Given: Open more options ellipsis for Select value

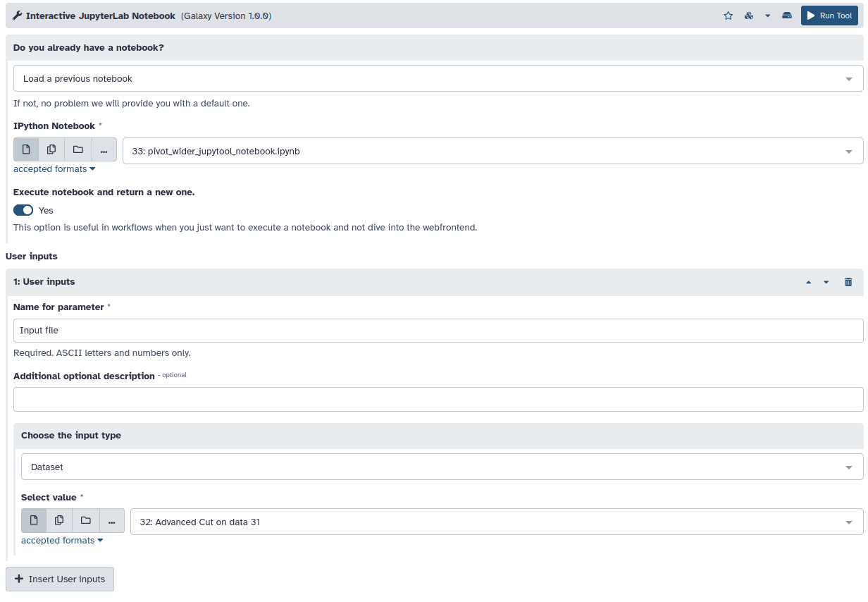Looking at the screenshot, I should pyautogui.click(x=111, y=521).
